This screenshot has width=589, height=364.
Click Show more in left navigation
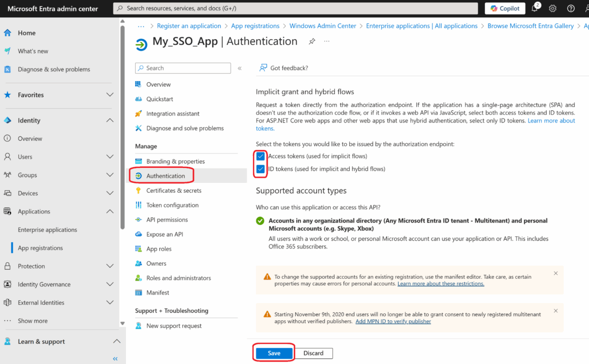coord(32,321)
